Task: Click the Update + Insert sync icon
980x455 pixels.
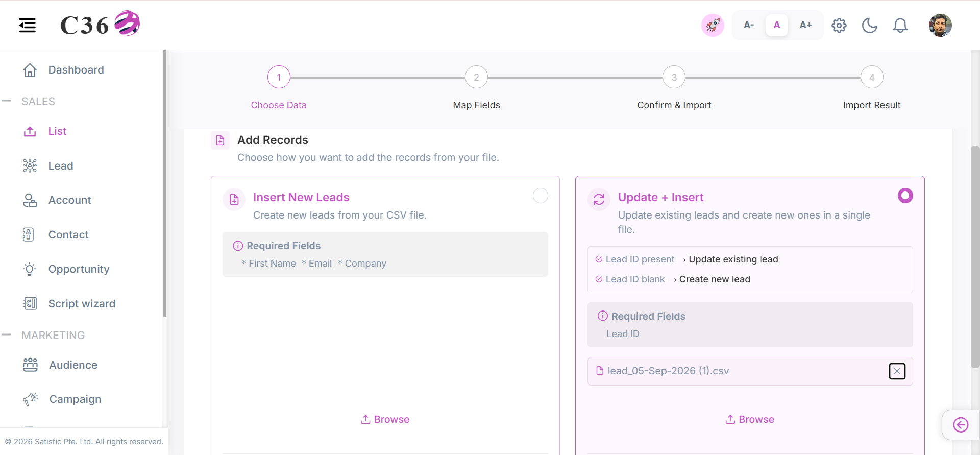Action: pyautogui.click(x=599, y=199)
